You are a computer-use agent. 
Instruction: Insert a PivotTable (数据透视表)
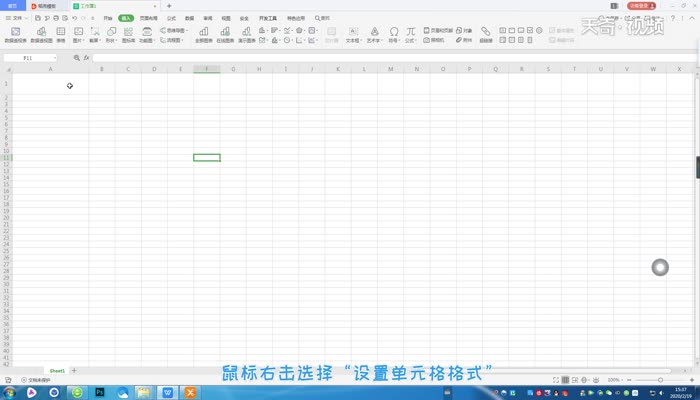pyautogui.click(x=16, y=34)
